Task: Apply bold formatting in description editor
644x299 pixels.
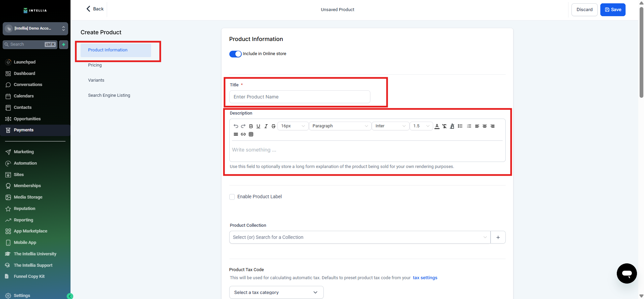Action: [x=251, y=126]
